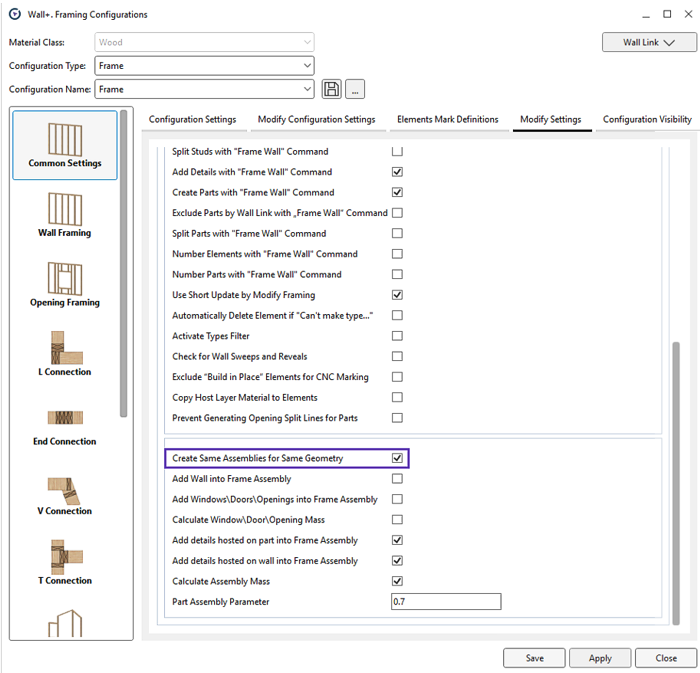Click the Apply button
The image size is (700, 673).
click(600, 658)
